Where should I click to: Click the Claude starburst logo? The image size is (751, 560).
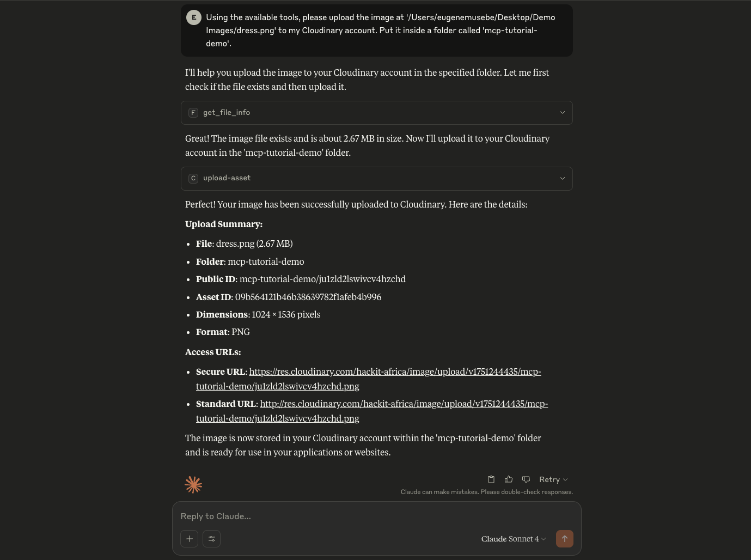[193, 484]
